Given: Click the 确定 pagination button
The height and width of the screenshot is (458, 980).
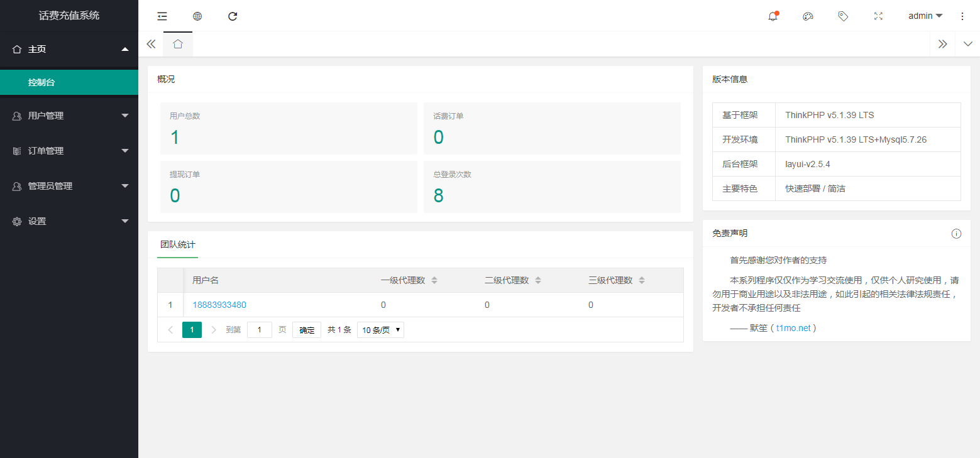Looking at the screenshot, I should pos(307,330).
